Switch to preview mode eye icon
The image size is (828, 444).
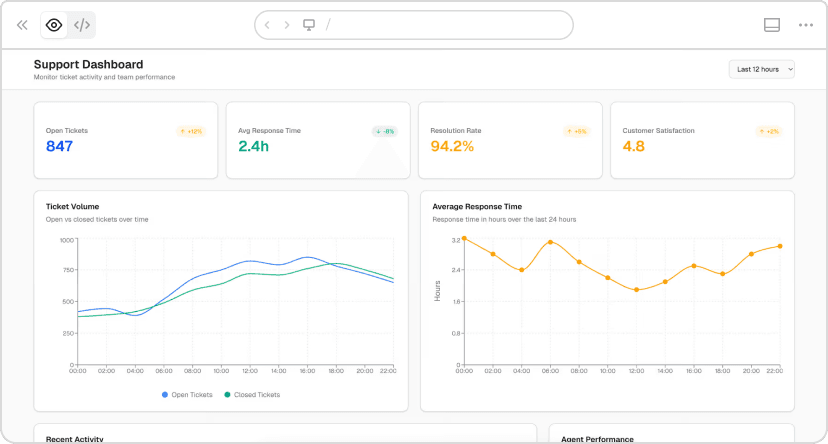[x=54, y=25]
